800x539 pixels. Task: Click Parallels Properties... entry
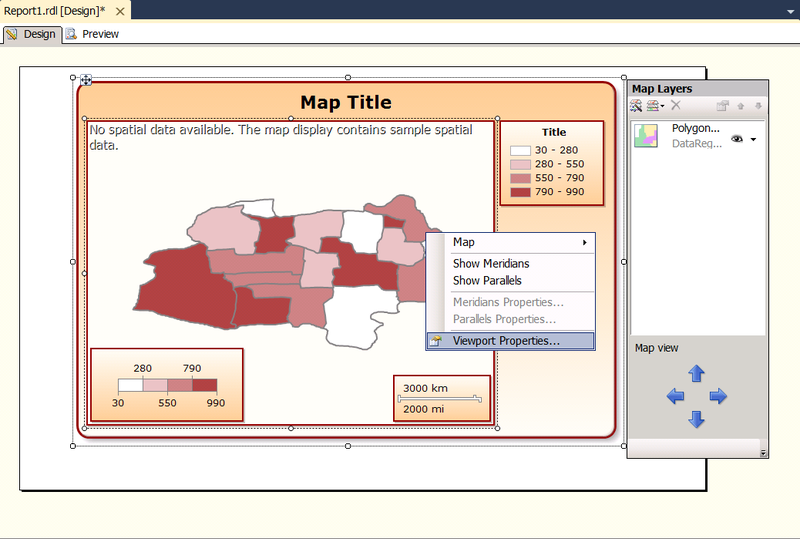(x=510, y=319)
